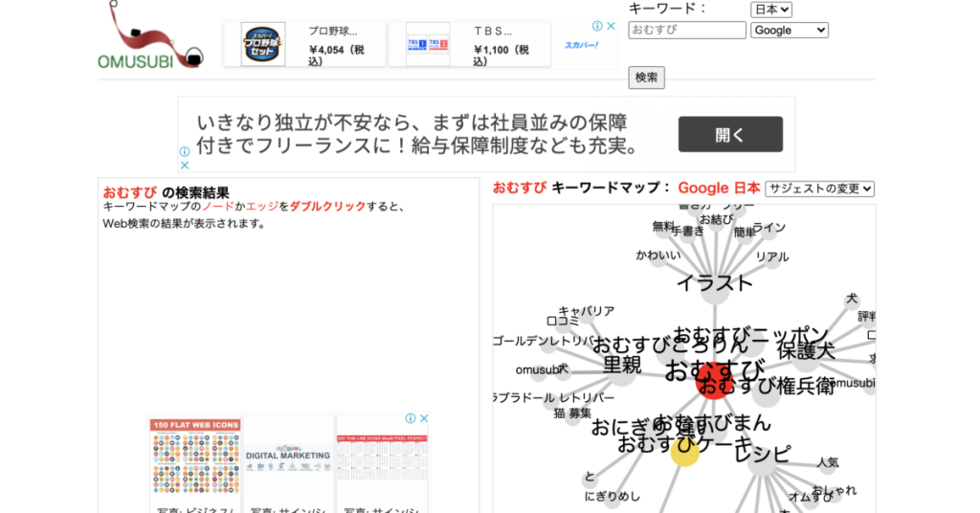Select the 無料 keyword node
This screenshot has height=513, width=980.
(x=664, y=227)
